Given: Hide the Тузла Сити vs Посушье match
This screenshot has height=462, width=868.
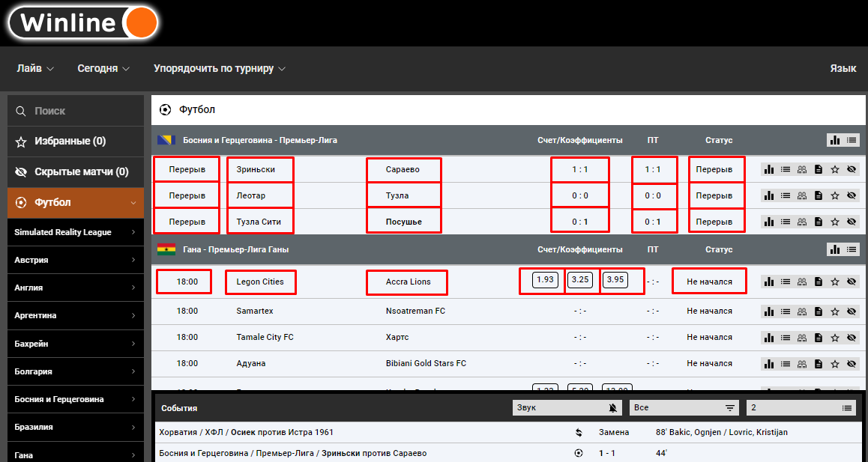Looking at the screenshot, I should point(852,222).
